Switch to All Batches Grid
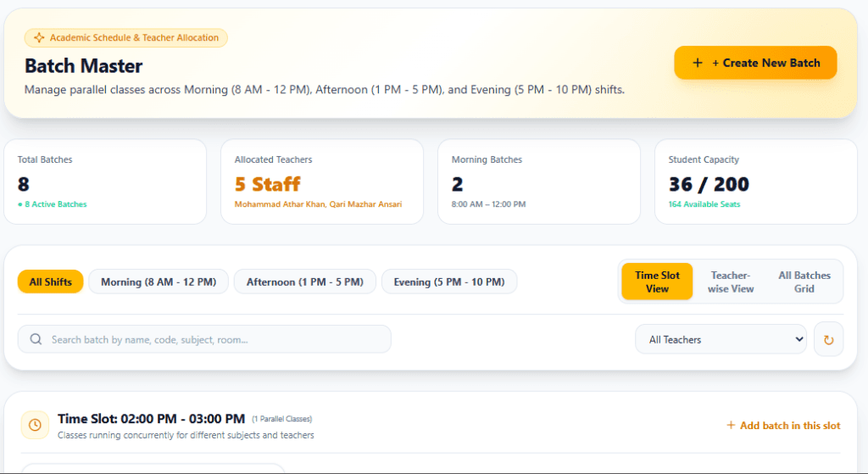 804,282
